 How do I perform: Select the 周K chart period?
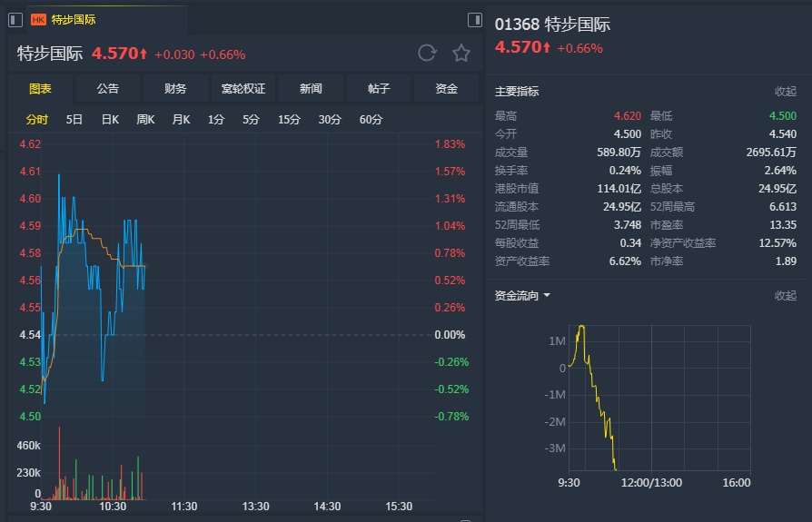(145, 120)
